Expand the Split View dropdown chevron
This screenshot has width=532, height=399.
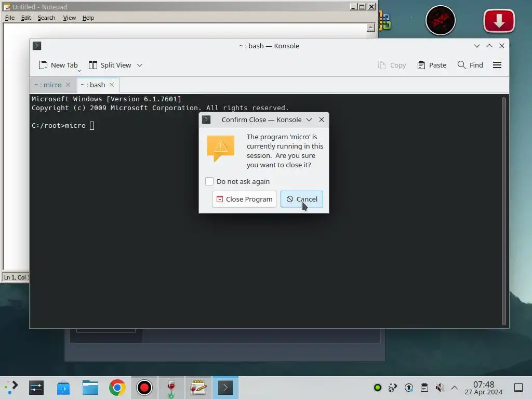(x=140, y=65)
